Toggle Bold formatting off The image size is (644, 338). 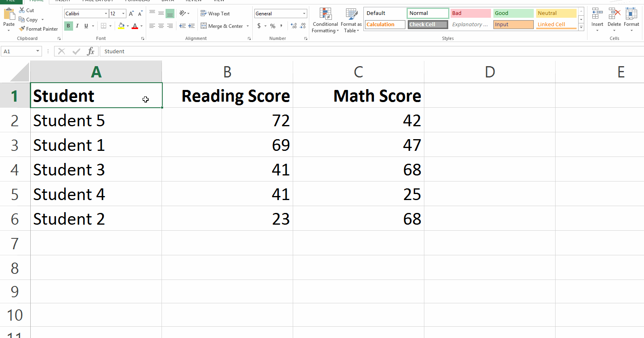coord(68,26)
